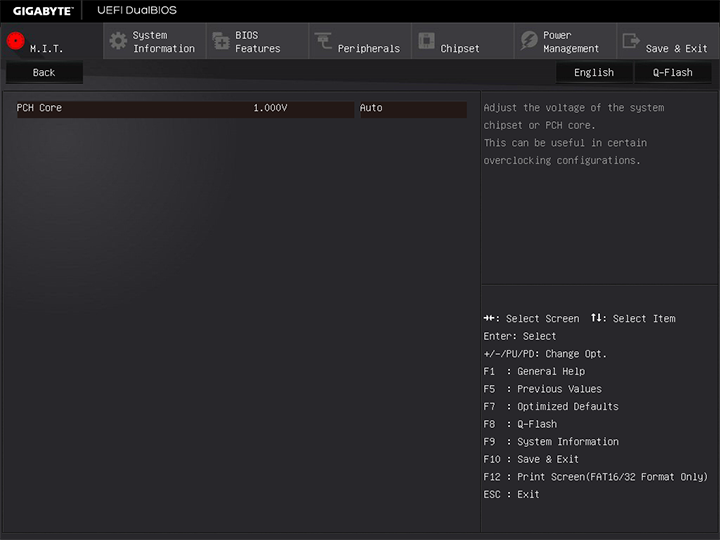720x540 pixels.
Task: Click the System Information gear icon
Action: pyautogui.click(x=118, y=41)
